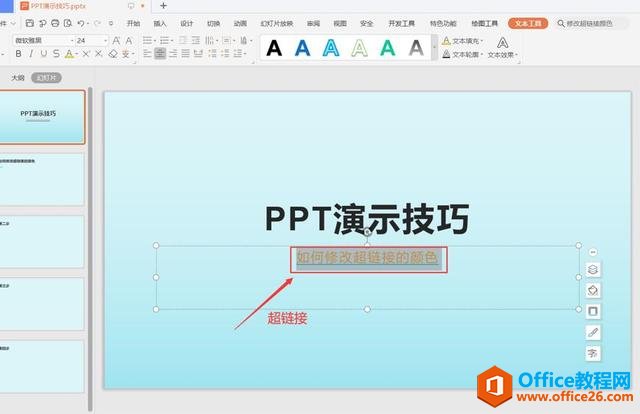Viewport: 640px width, 414px height.
Task: Choose the black text style preset
Action: coord(274,48)
